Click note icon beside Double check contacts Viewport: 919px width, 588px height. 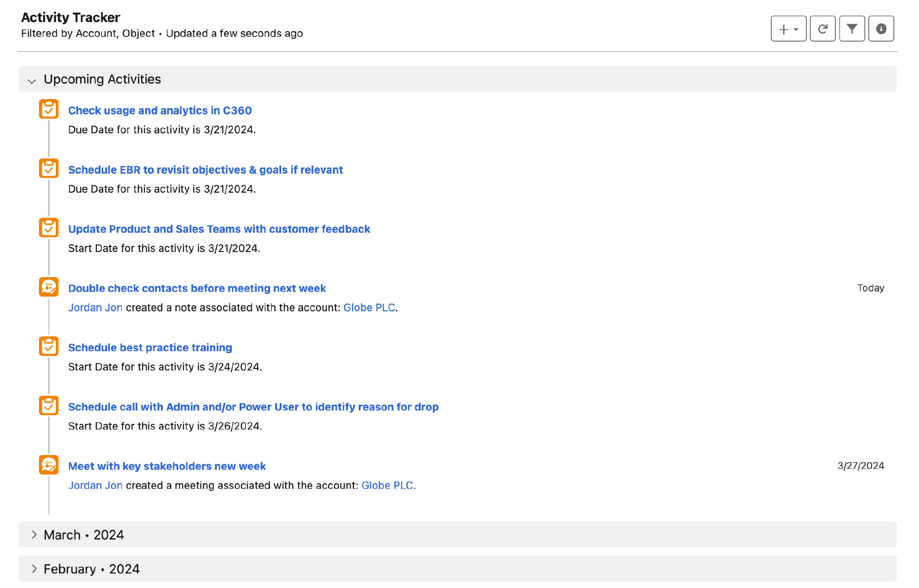(x=49, y=287)
